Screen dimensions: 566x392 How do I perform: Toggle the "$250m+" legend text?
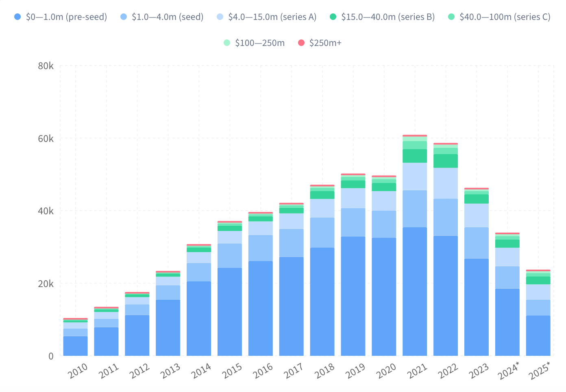click(x=325, y=43)
